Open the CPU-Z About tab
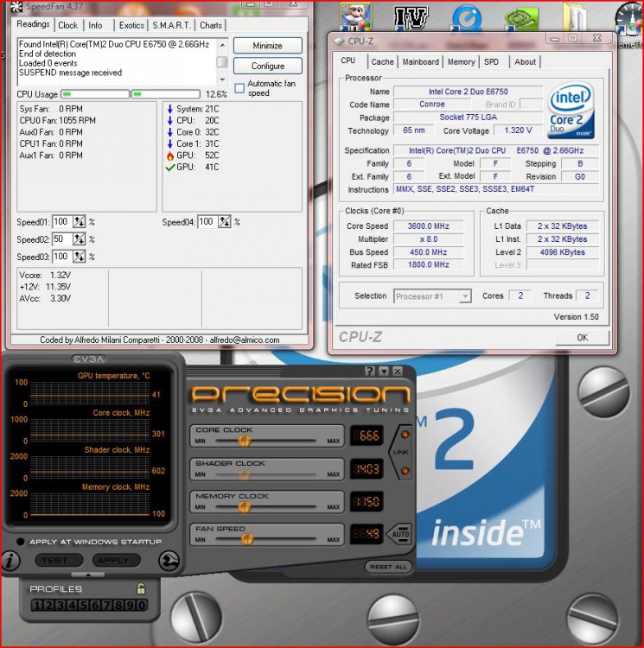This screenshot has width=644, height=648. tap(525, 62)
